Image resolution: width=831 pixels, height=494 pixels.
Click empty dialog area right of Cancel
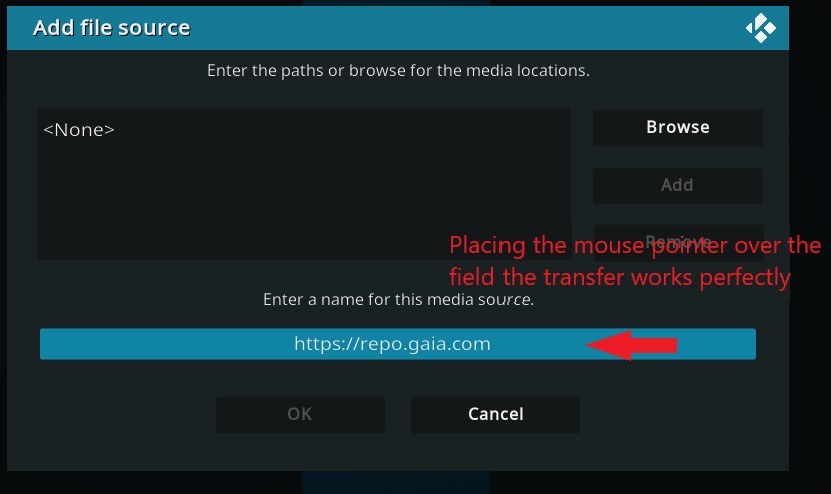[684, 414]
